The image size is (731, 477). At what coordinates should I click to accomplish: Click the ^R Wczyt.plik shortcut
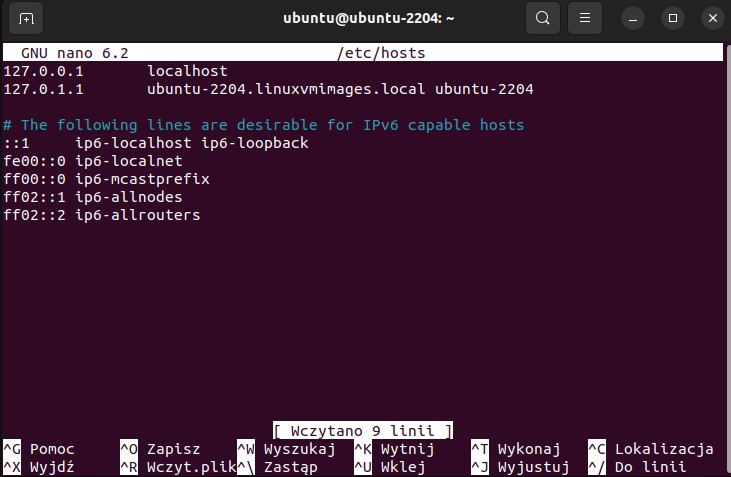click(x=179, y=467)
